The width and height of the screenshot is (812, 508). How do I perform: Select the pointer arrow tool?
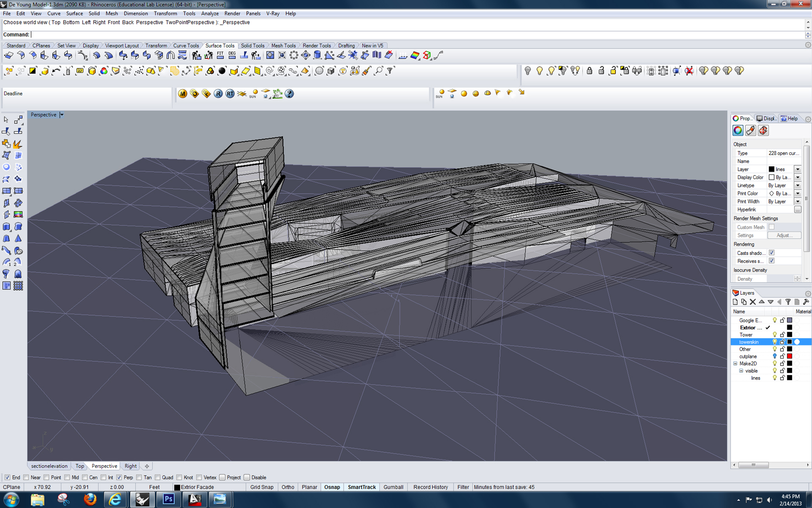click(x=6, y=119)
